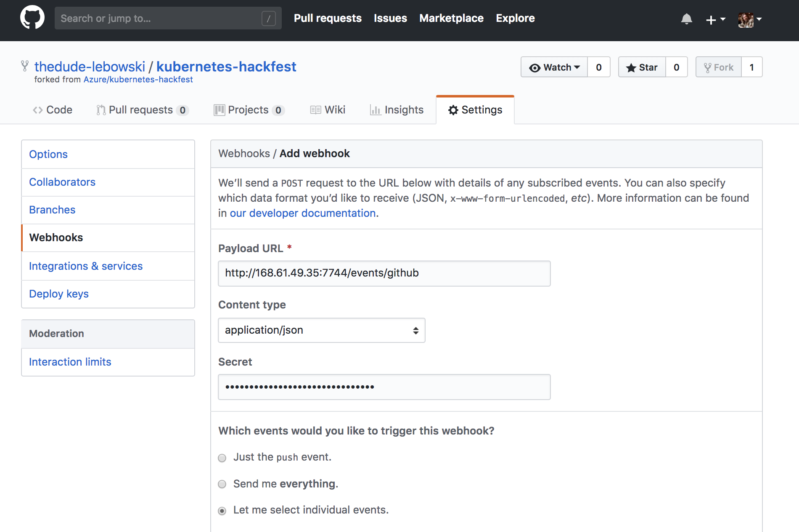Screen dimensions: 799x532
Task: Click into the Payload URL field
Action: click(384, 273)
